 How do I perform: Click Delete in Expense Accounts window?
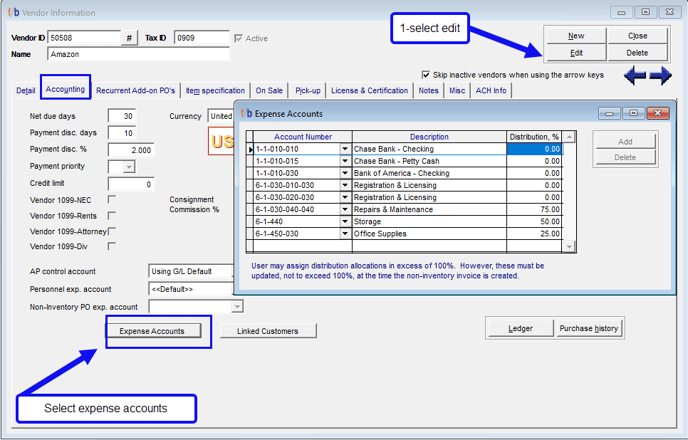(x=625, y=157)
